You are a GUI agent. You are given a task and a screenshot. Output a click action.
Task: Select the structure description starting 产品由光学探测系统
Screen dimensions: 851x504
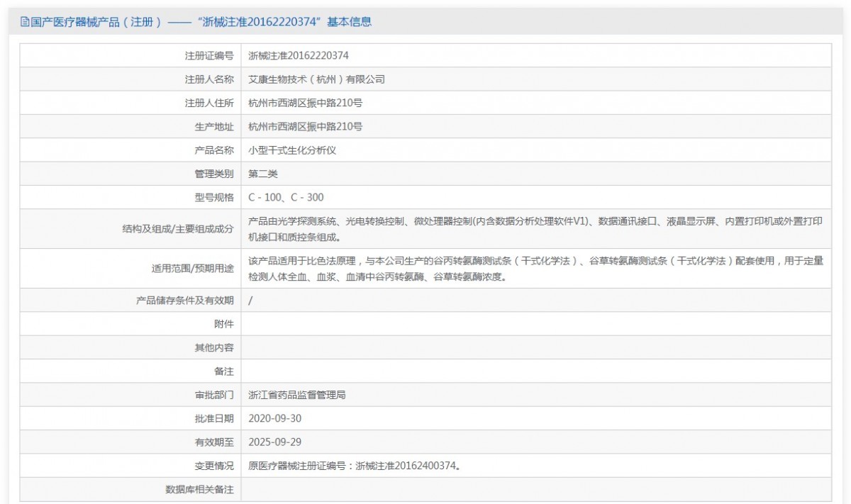pos(535,229)
